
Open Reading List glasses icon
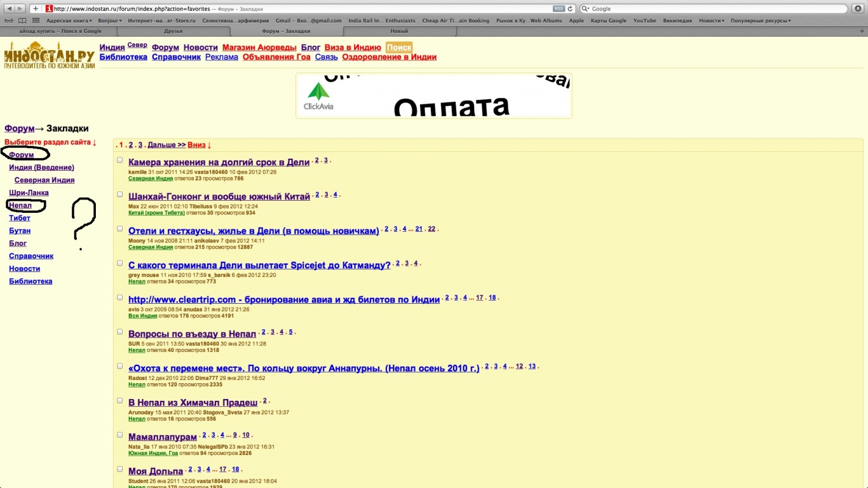tap(9, 20)
